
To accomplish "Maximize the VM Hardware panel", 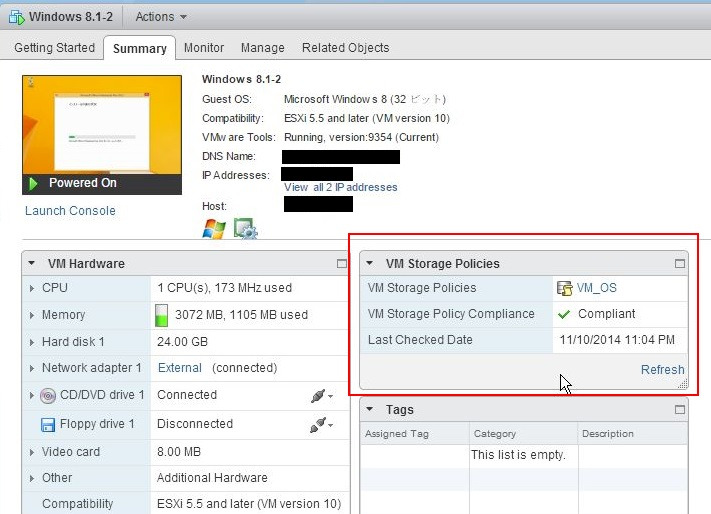I will 342,264.
